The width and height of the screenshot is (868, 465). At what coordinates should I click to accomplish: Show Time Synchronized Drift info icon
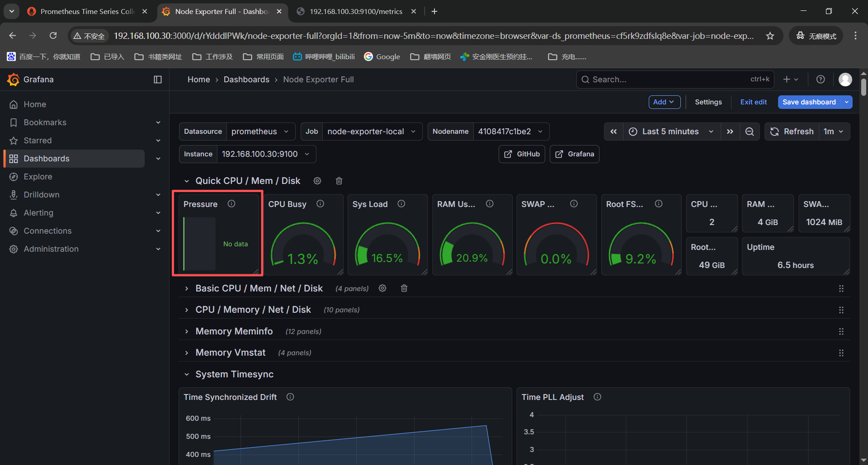290,397
